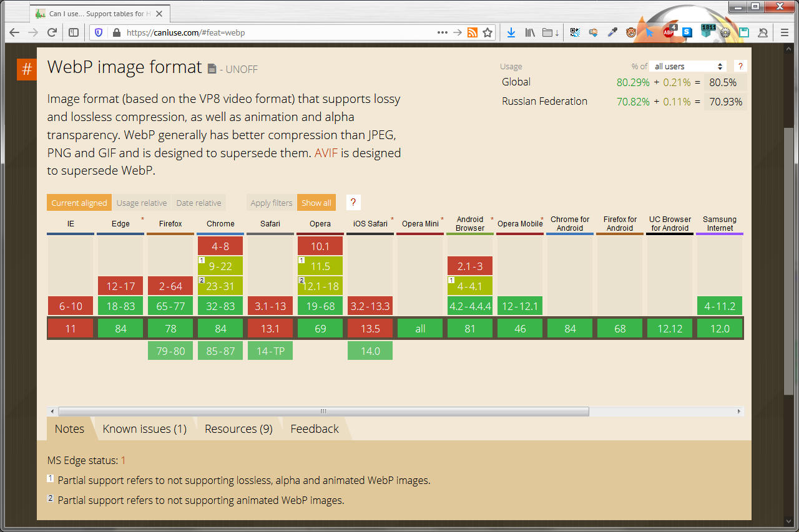Select Current aligned view mode

point(79,203)
